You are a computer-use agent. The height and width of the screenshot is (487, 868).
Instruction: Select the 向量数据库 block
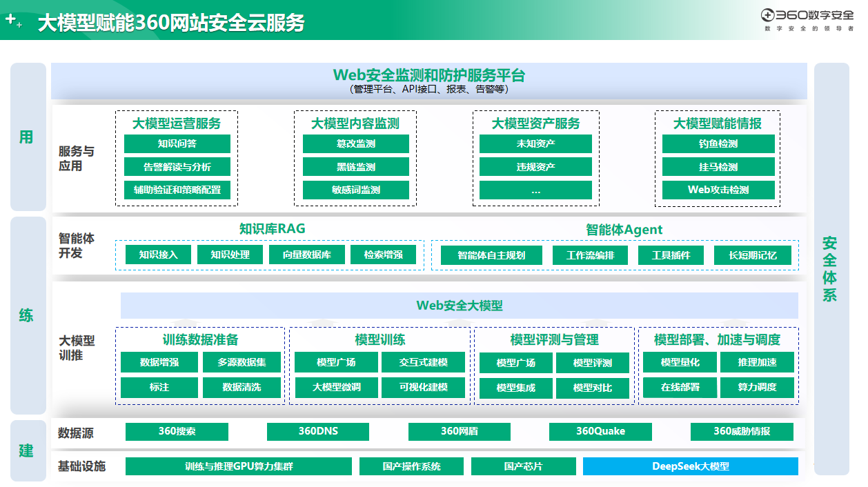pyautogui.click(x=306, y=255)
